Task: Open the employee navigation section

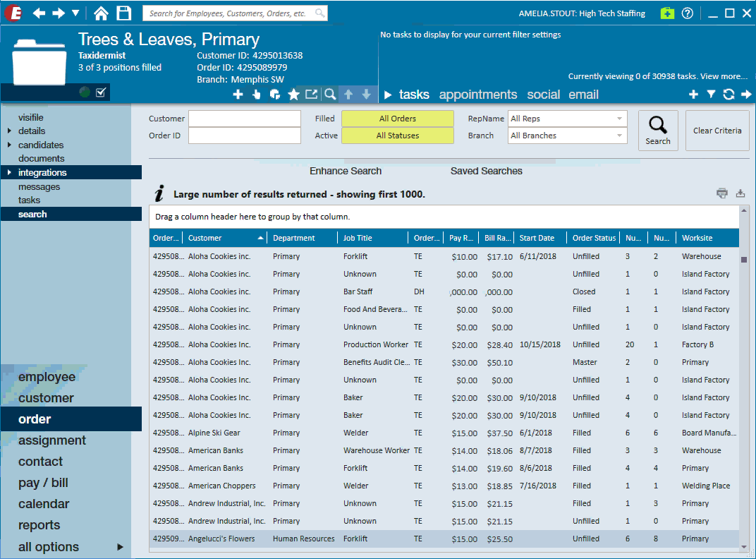Action: tap(47, 376)
